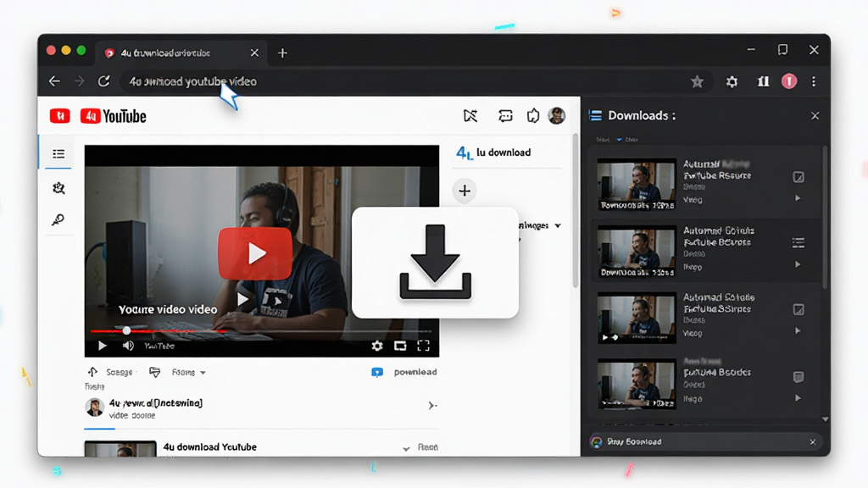Click the second download item list icon
Screen dimensions: 868x488
[x=798, y=242]
